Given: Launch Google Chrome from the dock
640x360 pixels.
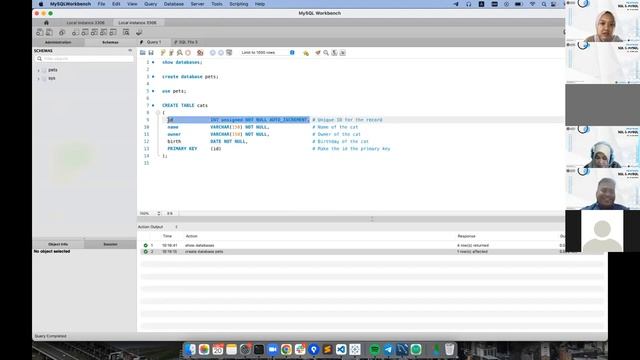Looking at the screenshot, I should 286,349.
